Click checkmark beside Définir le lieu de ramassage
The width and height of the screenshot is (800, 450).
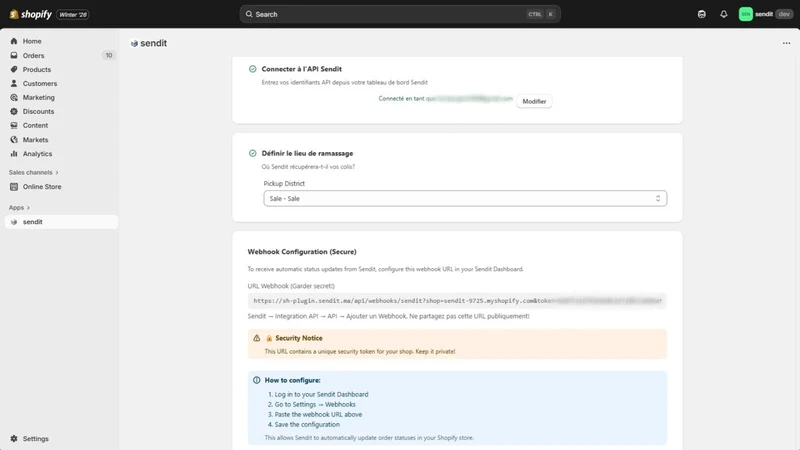click(x=253, y=153)
